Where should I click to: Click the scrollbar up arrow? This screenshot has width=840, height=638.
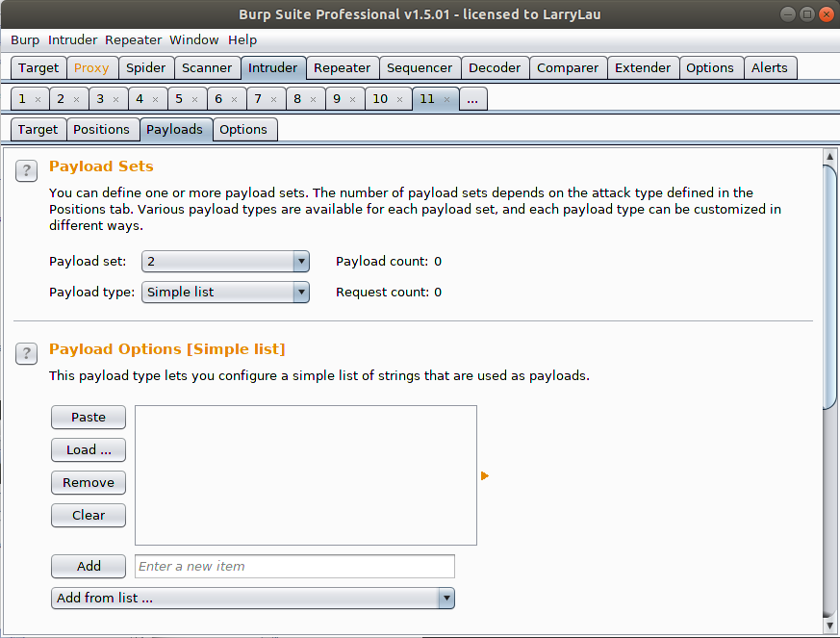click(829, 157)
